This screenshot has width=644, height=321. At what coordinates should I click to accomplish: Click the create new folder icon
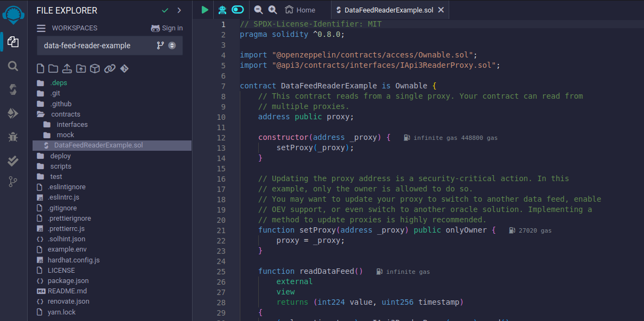tap(53, 69)
